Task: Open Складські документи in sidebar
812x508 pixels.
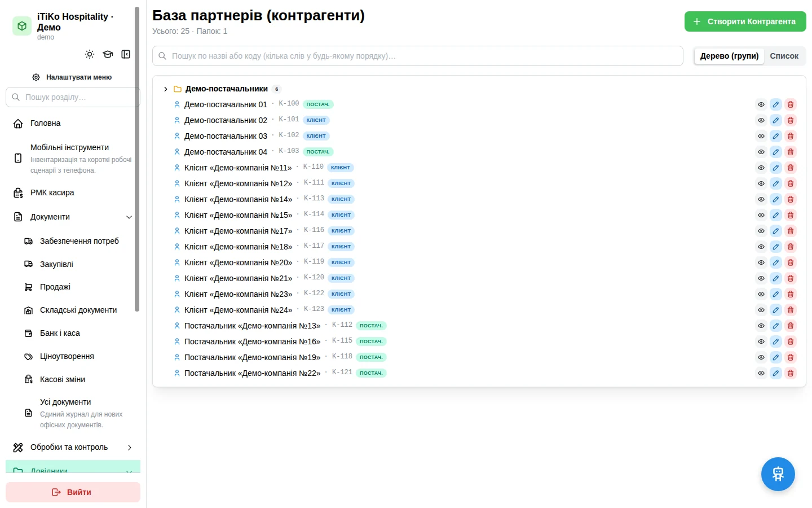Action: point(78,310)
